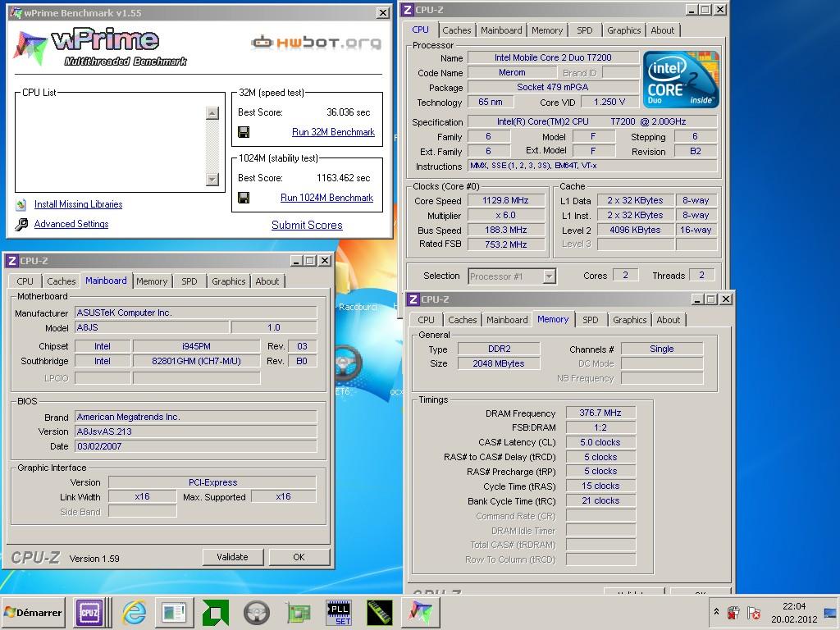Click the Validate button in CPU-Z
Viewport: 840px width, 630px height.
[x=232, y=557]
